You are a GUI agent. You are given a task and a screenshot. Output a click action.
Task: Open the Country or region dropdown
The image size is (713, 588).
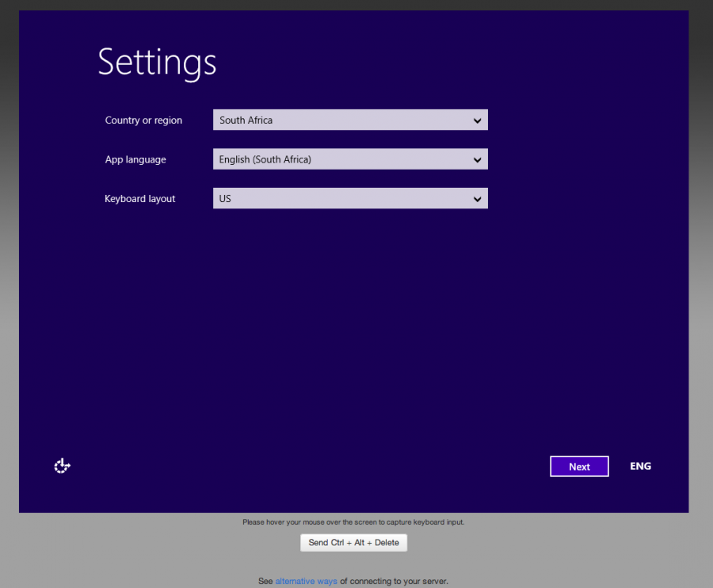click(x=350, y=120)
